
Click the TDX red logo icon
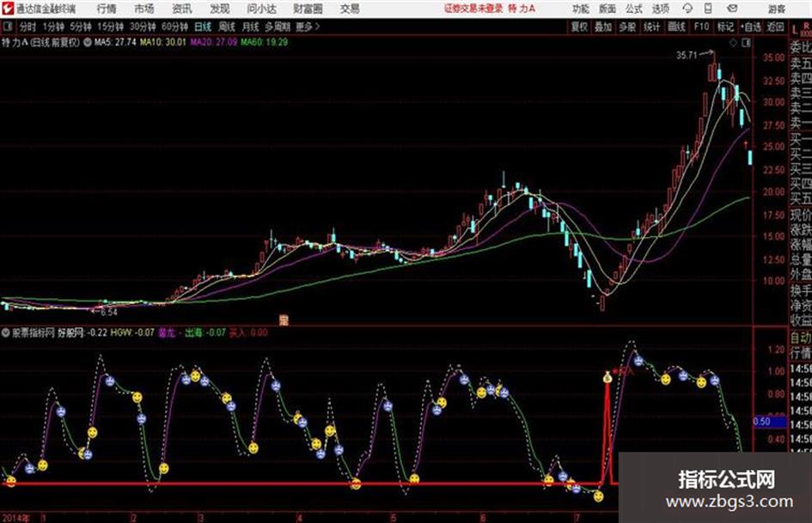[x=8, y=9]
